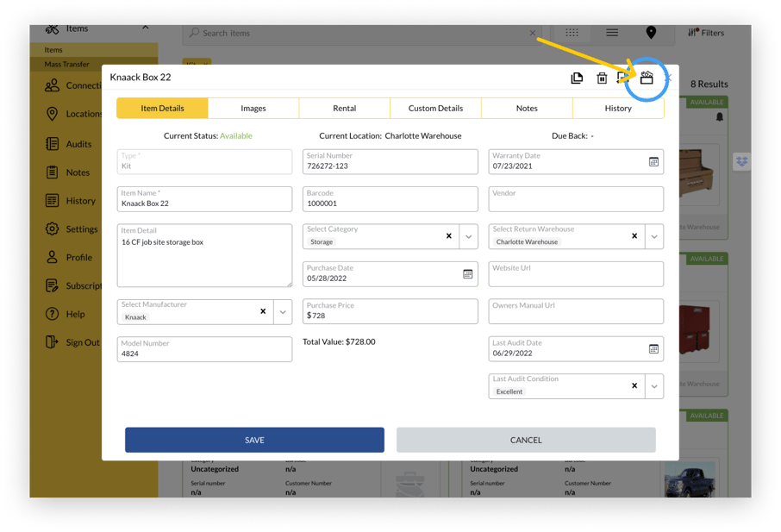This screenshot has width=781, height=532.
Task: Clear the Storage category selection
Action: point(448,236)
